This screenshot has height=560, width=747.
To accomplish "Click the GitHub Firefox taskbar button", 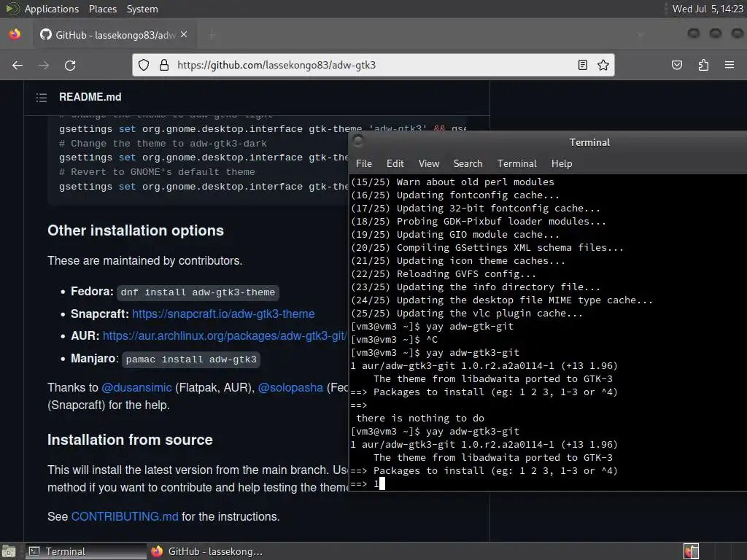I will (x=206, y=551).
